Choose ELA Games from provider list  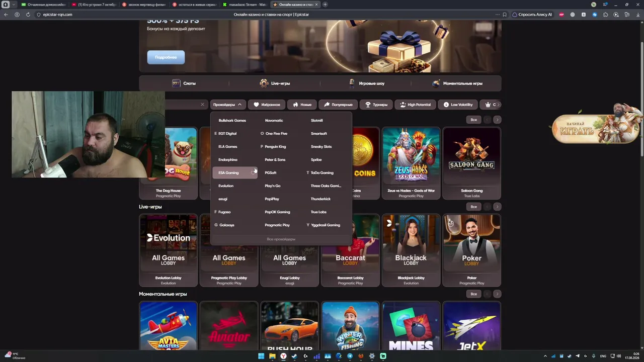click(228, 147)
